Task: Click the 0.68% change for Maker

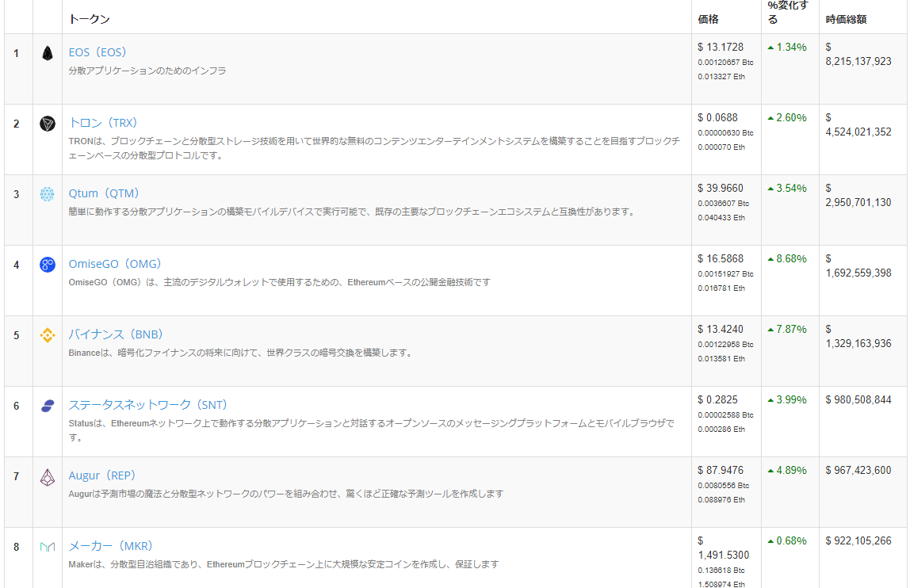Action: pyautogui.click(x=787, y=541)
